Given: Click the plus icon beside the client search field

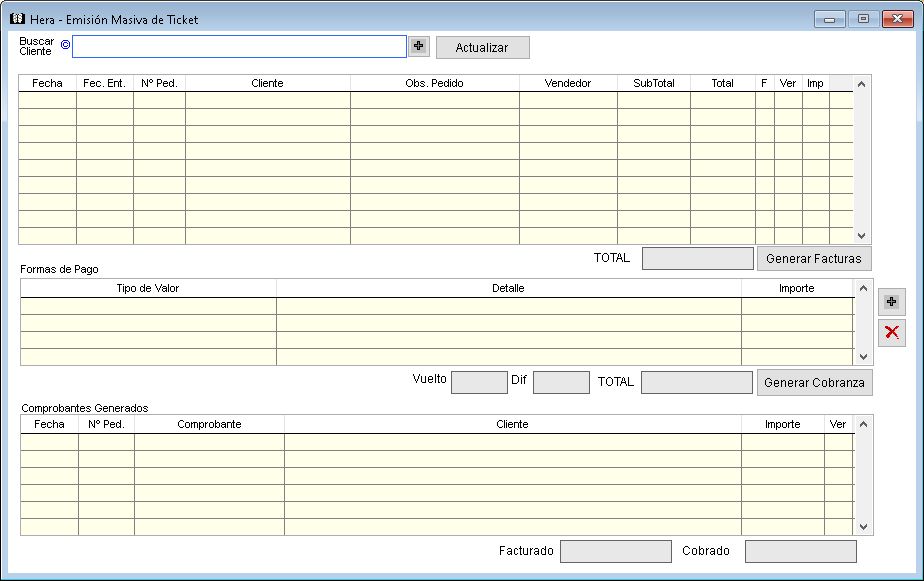Looking at the screenshot, I should [418, 46].
